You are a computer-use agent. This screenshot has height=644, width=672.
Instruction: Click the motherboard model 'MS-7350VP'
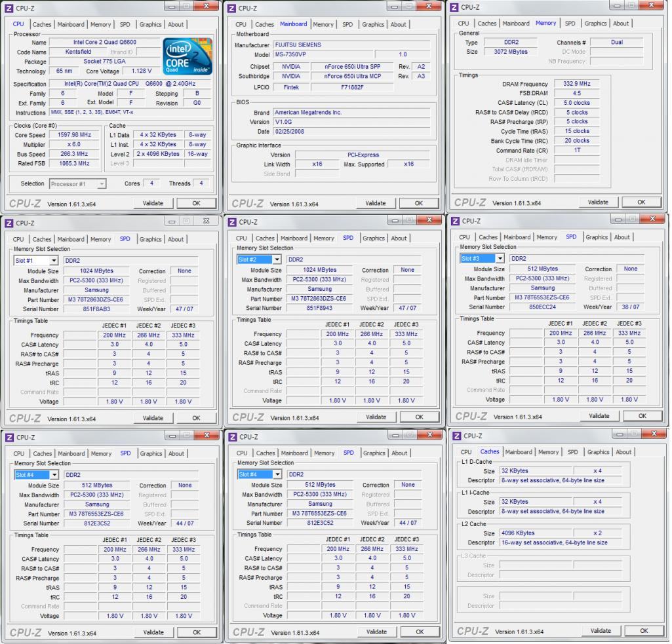coord(323,55)
